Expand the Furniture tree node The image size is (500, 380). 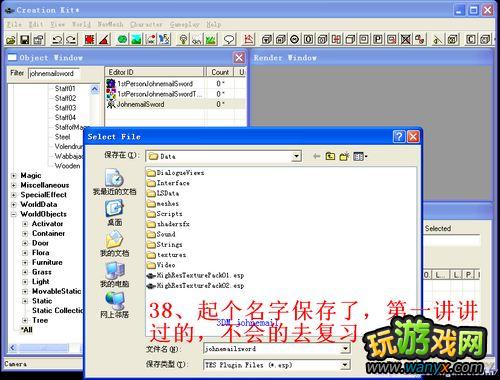[x=25, y=263]
